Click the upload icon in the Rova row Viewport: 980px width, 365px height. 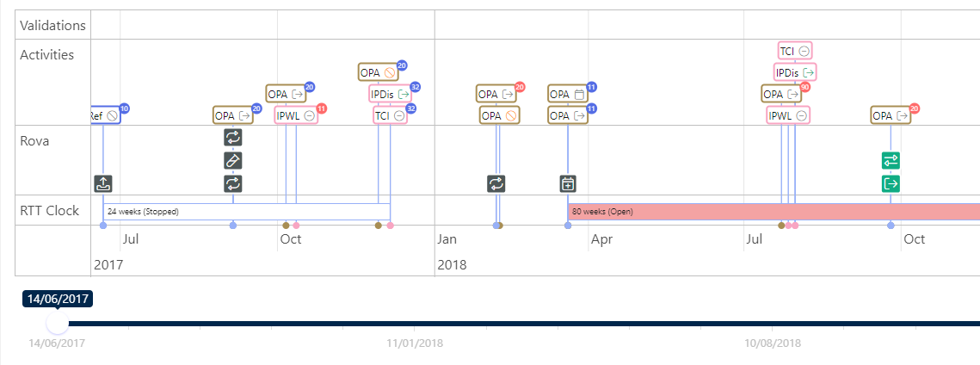[x=103, y=183]
